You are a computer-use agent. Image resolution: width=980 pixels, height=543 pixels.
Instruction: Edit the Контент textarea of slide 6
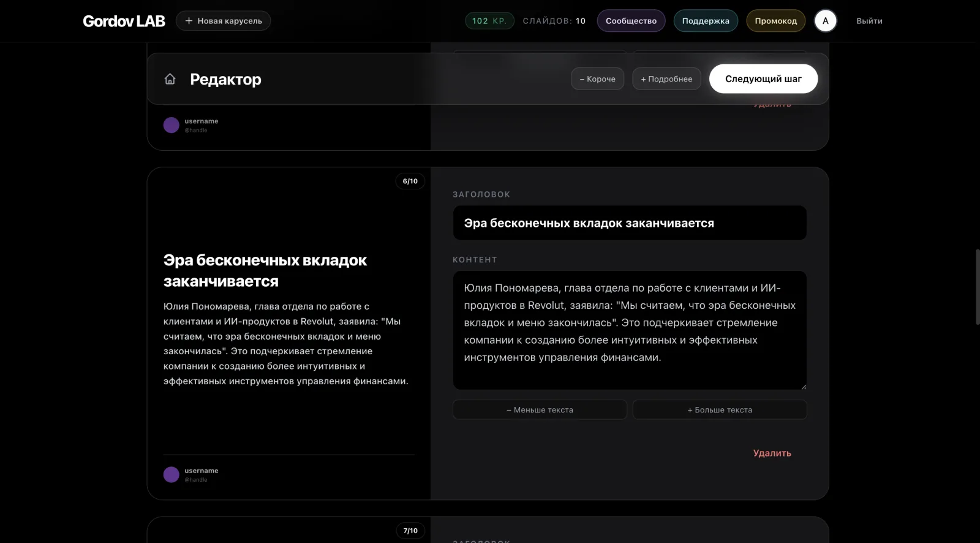630,330
